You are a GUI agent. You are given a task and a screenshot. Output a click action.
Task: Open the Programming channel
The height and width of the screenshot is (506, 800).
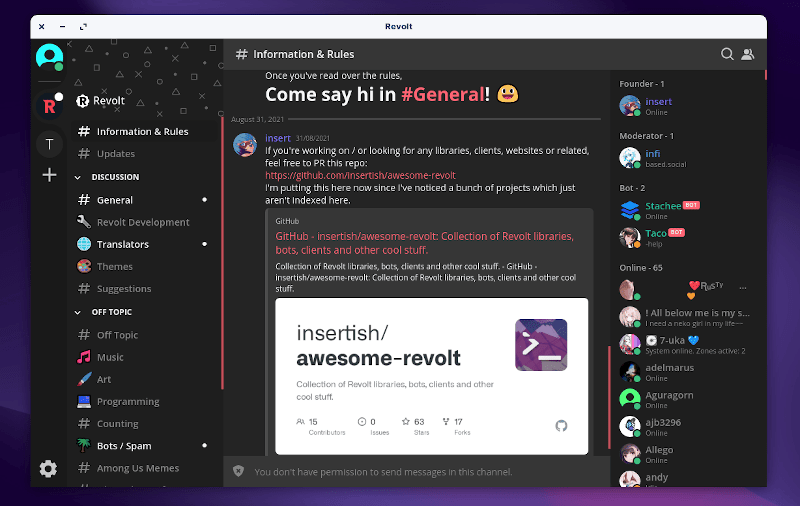tap(127, 401)
